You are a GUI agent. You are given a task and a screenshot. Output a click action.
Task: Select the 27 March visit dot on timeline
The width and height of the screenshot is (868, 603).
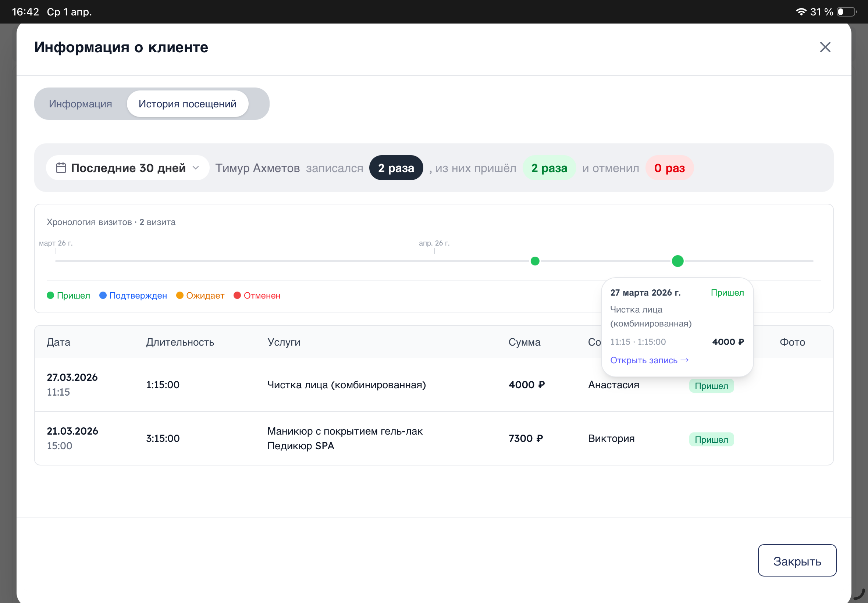point(677,261)
